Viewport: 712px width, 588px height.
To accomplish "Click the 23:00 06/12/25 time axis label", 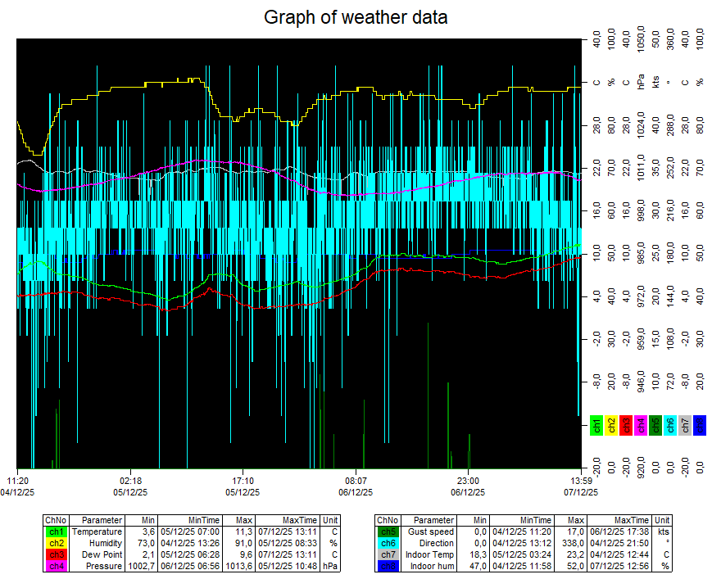I will point(467,486).
